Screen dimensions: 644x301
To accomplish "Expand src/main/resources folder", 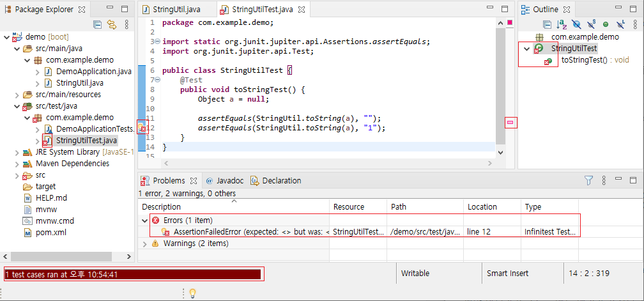I will coord(17,95).
